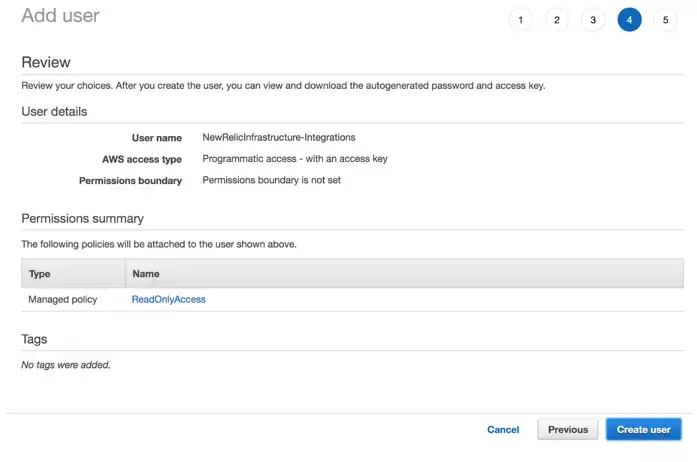Select step 3 circle

tap(593, 20)
